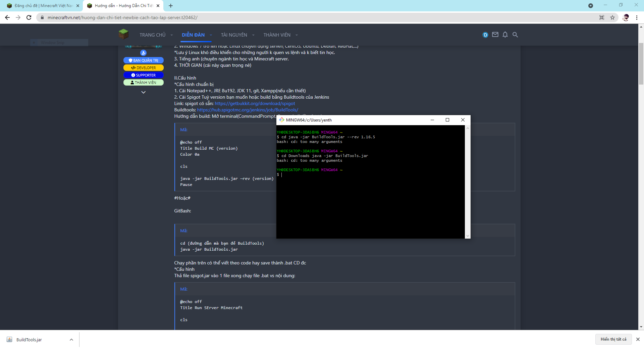
Task: Expand the TÀI NGUYÊN dropdown arrow
Action: 253,35
